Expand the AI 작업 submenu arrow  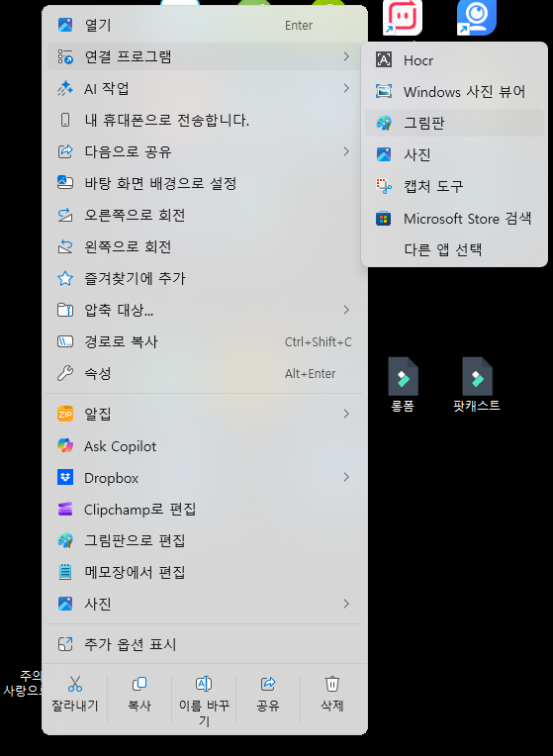coord(346,88)
